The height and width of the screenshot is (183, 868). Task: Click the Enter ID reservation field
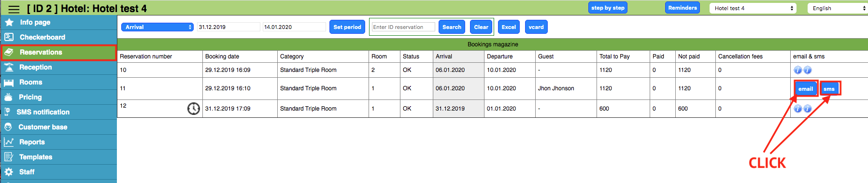coord(403,27)
